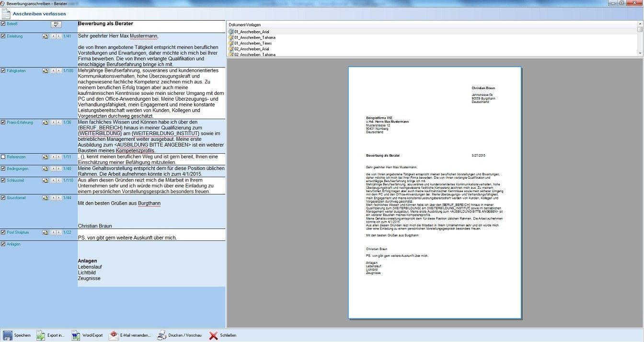
Task: Go to previous Praxis-Erfahrung text variant
Action: click(x=53, y=123)
